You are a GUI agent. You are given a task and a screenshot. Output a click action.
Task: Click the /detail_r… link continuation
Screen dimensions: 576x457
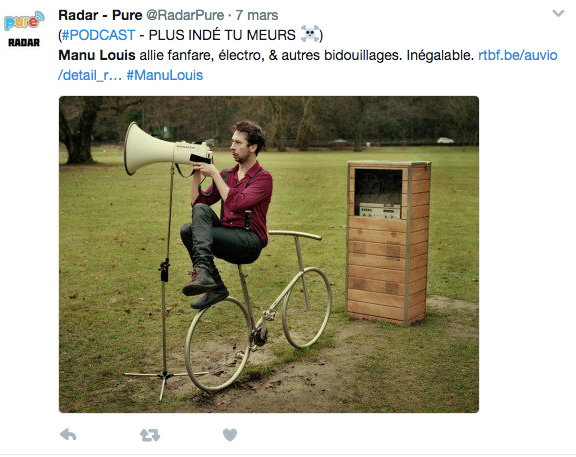pos(90,75)
